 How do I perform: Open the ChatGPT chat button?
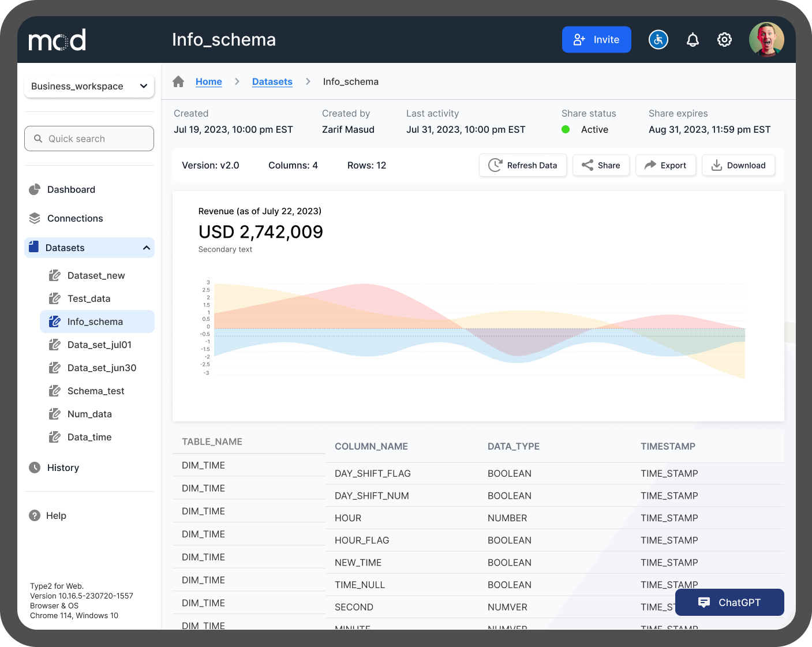tap(729, 602)
